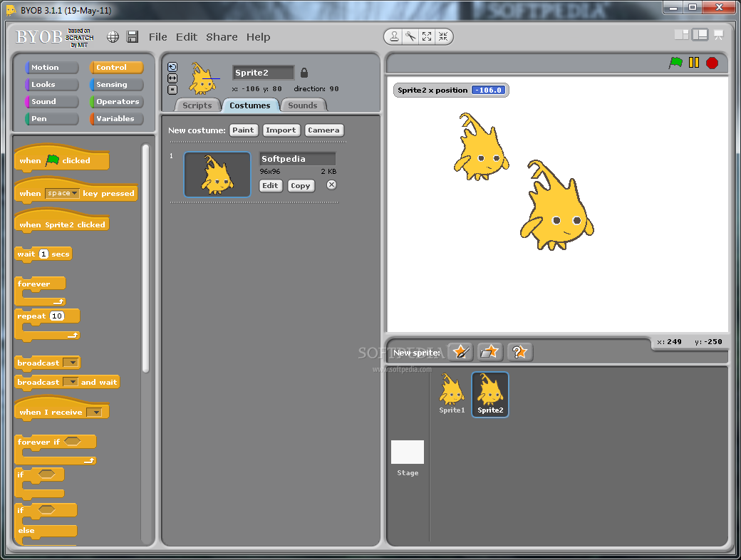Click Paint new costume button
Screen dimensions: 741x560
[244, 130]
